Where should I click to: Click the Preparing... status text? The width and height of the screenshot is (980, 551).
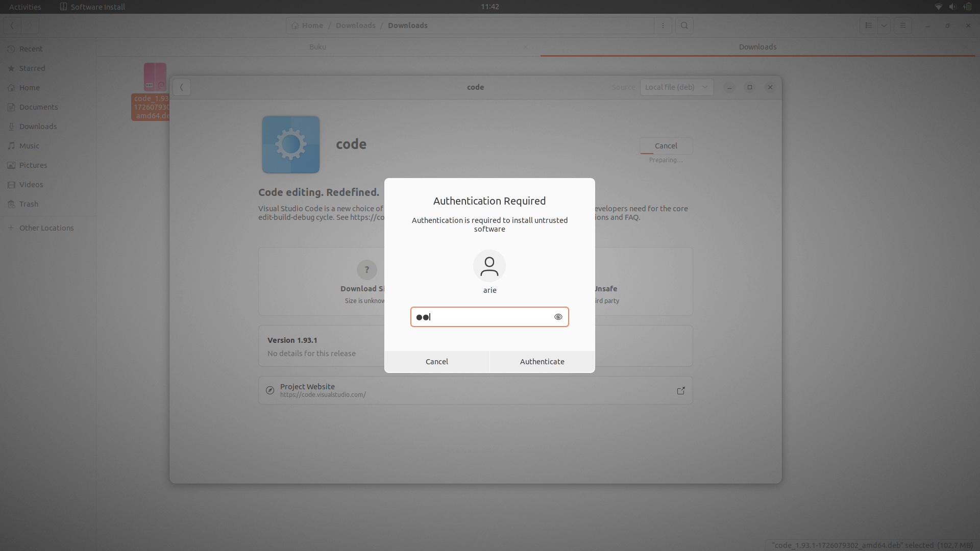click(666, 160)
